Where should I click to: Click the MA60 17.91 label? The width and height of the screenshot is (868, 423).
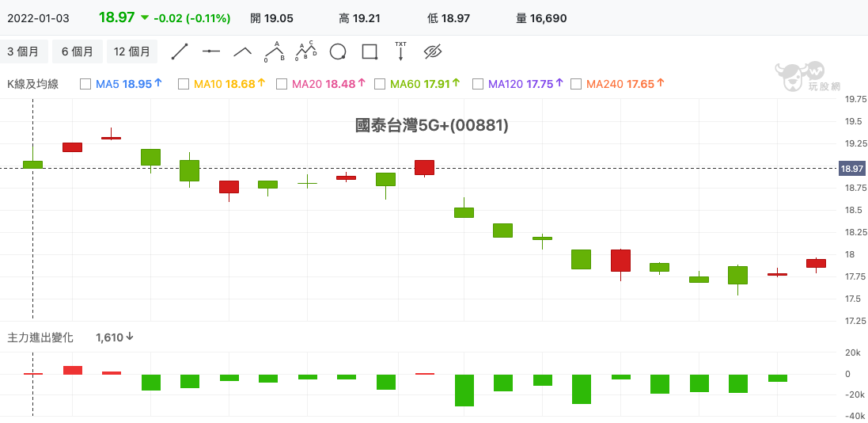(425, 84)
